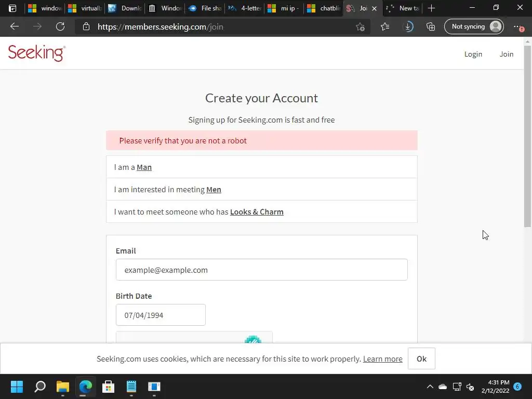
Task: Switch to the '4-letter' tab
Action: [245, 8]
